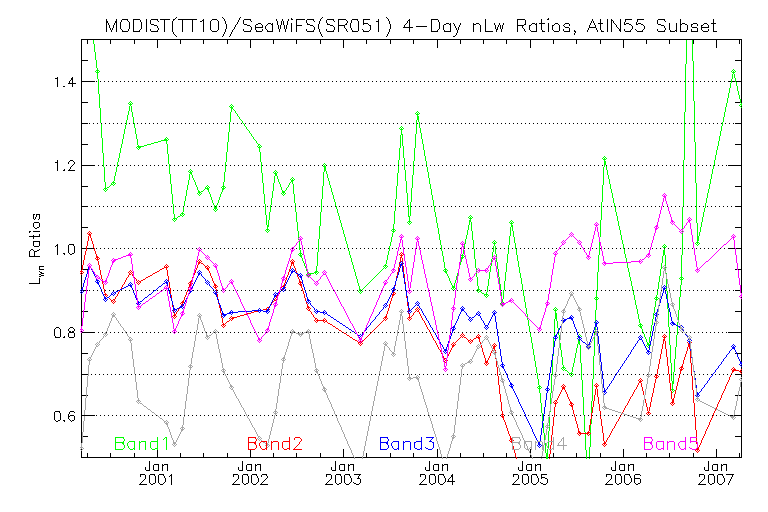Click the 'Jan 2007' x-axis label
The width and height of the screenshot is (768, 512).
716,473
